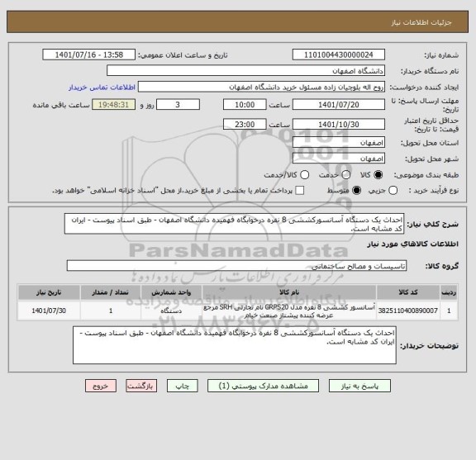Click the need date cell 1401/07/30
This screenshot has width=476, height=460.
49,311
